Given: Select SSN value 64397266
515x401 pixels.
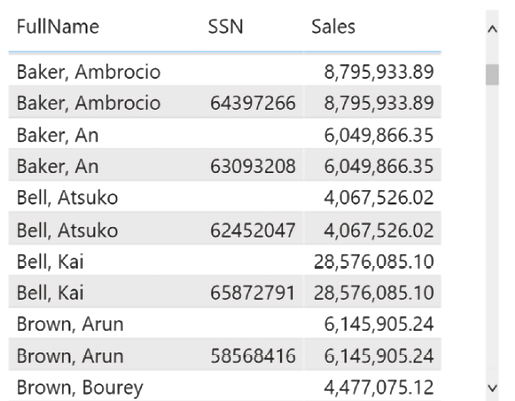Looking at the screenshot, I should point(253,103).
